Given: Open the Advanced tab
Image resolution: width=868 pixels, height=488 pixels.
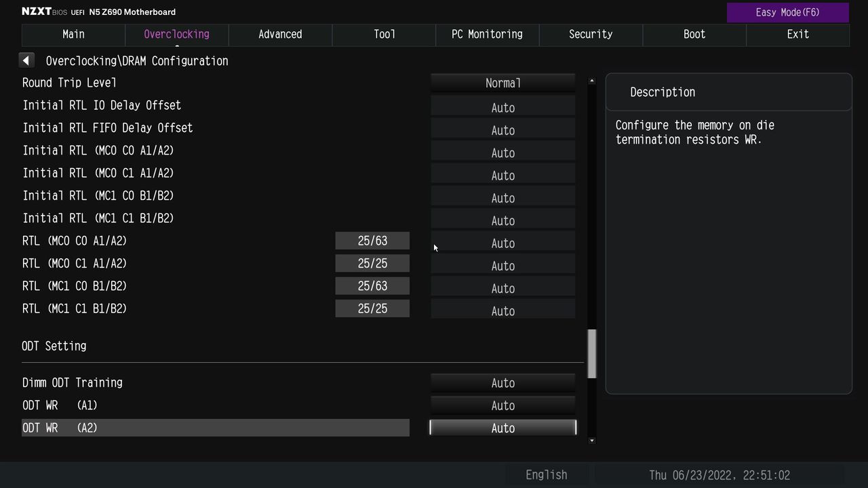Looking at the screenshot, I should click(x=280, y=35).
